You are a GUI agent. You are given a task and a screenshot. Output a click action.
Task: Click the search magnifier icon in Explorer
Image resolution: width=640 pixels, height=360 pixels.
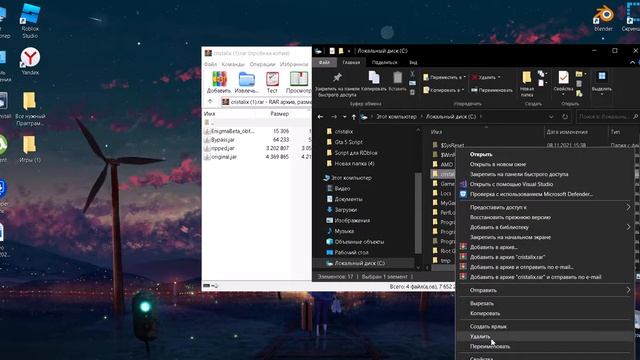pos(636,117)
